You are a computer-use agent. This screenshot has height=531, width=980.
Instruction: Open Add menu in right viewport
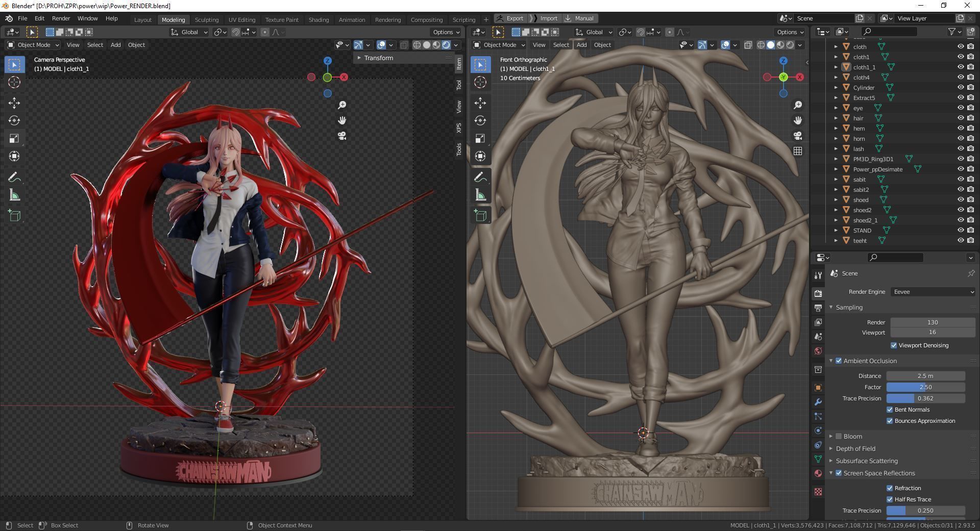(x=581, y=45)
